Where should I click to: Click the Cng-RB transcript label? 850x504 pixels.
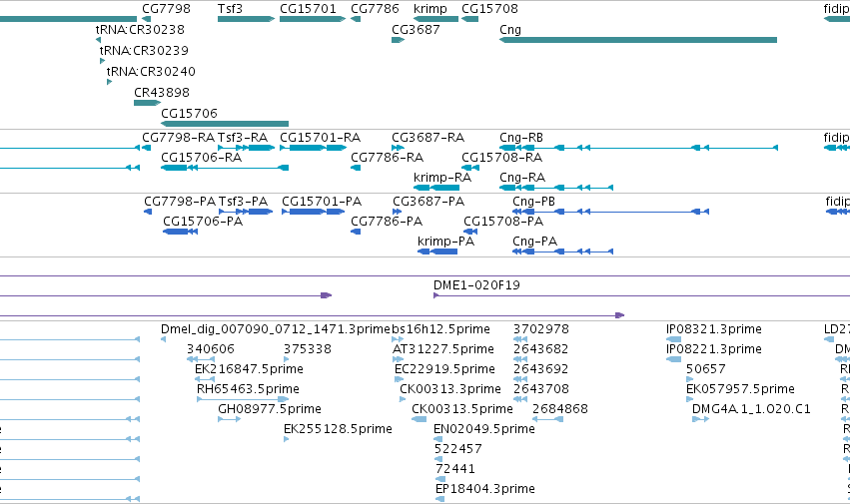coord(521,137)
